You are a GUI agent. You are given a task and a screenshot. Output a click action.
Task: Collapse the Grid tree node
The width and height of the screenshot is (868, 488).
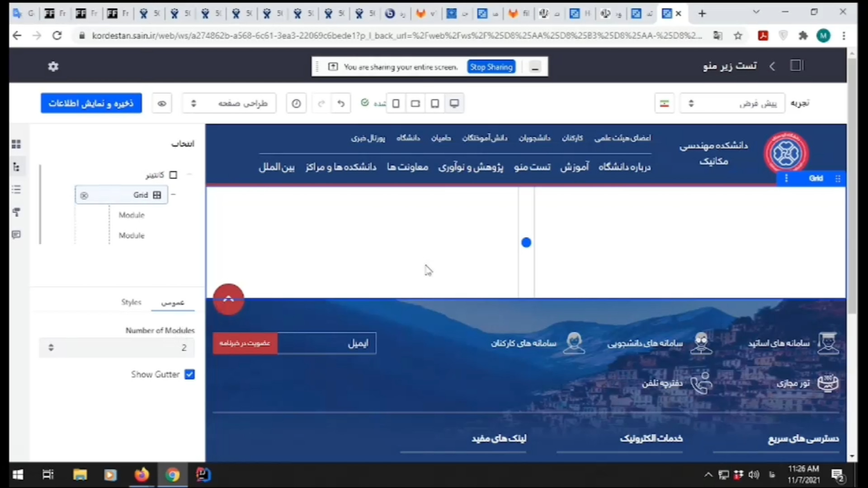point(173,195)
